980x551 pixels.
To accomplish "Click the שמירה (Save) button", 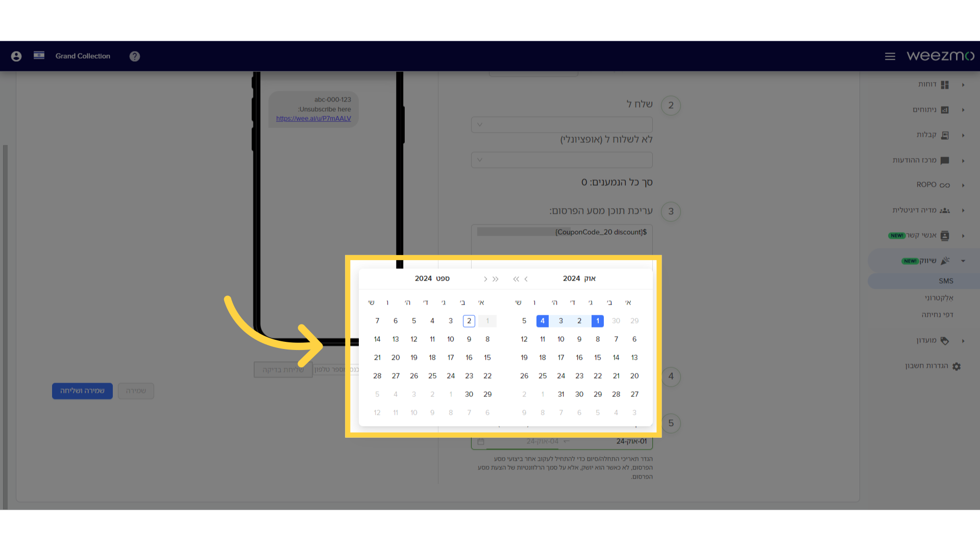I will 135,390.
